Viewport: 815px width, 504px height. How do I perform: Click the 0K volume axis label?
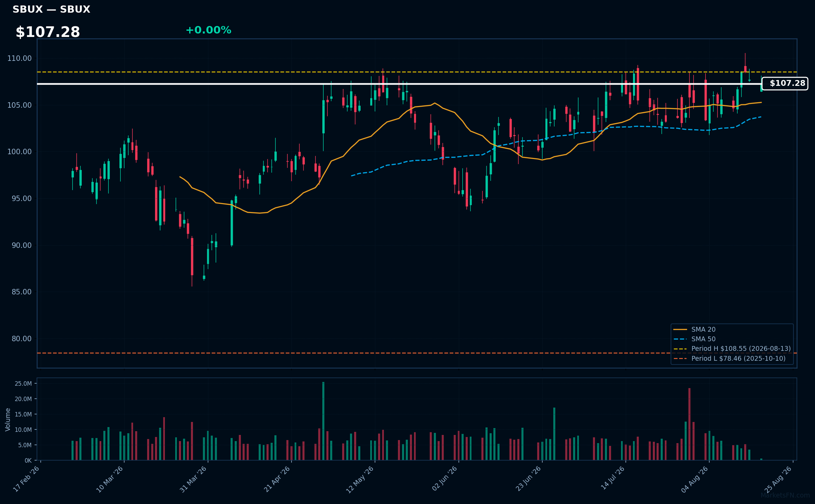[x=28, y=461]
